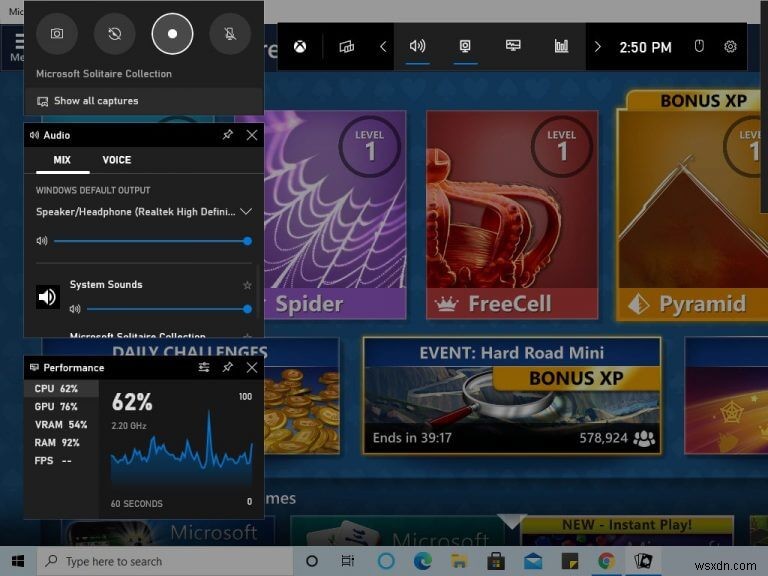The width and height of the screenshot is (768, 576).
Task: Select the CPU 62% metric
Action: tap(61, 388)
